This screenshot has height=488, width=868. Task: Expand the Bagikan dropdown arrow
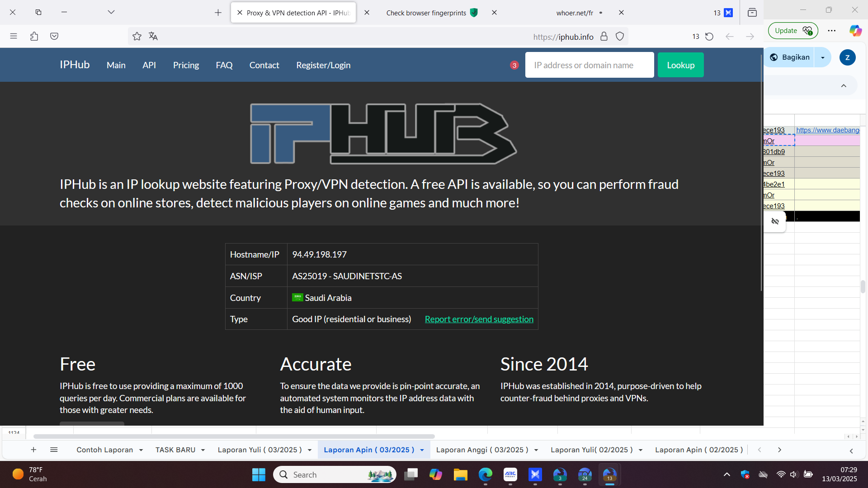pyautogui.click(x=823, y=57)
